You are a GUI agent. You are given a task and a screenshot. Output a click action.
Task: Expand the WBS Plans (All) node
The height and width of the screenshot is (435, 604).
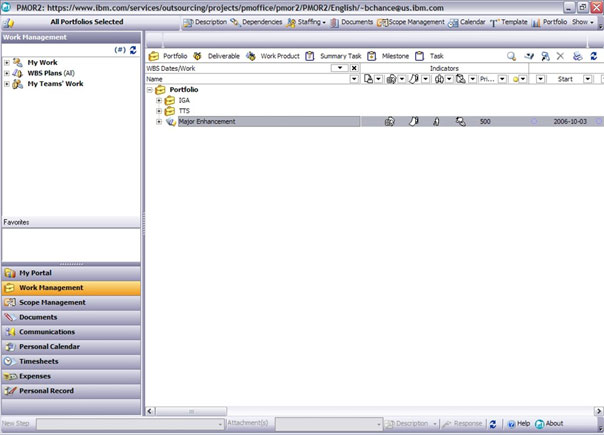(x=7, y=73)
